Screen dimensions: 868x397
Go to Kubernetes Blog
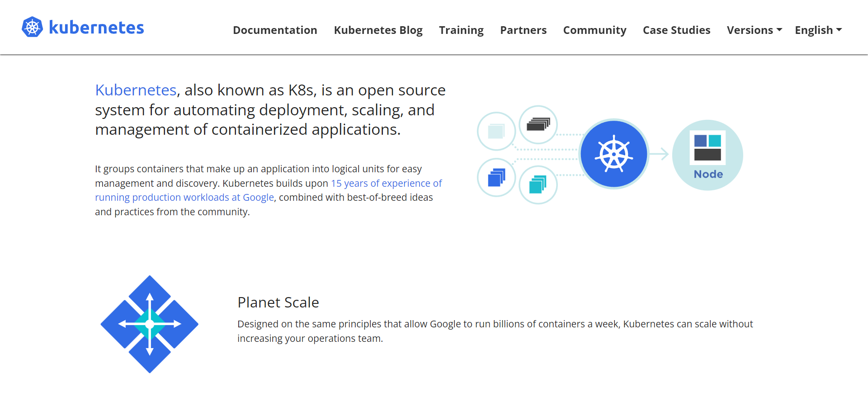click(378, 30)
